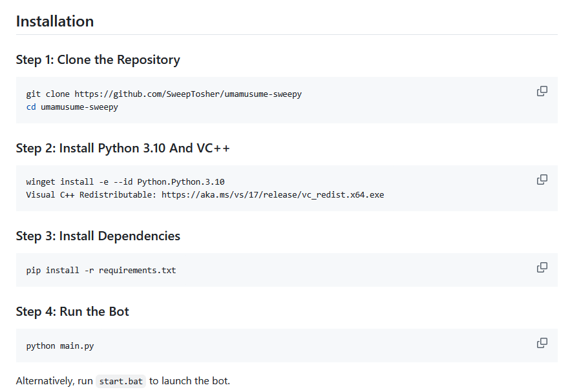Click the cd umamusume-sweepy line
This screenshot has width=570, height=392.
pyautogui.click(x=72, y=107)
